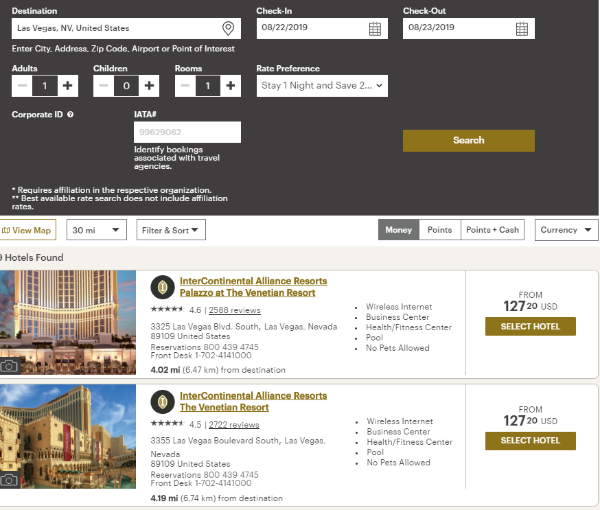Increase Rooms count with plus
600x510 pixels.
click(230, 86)
